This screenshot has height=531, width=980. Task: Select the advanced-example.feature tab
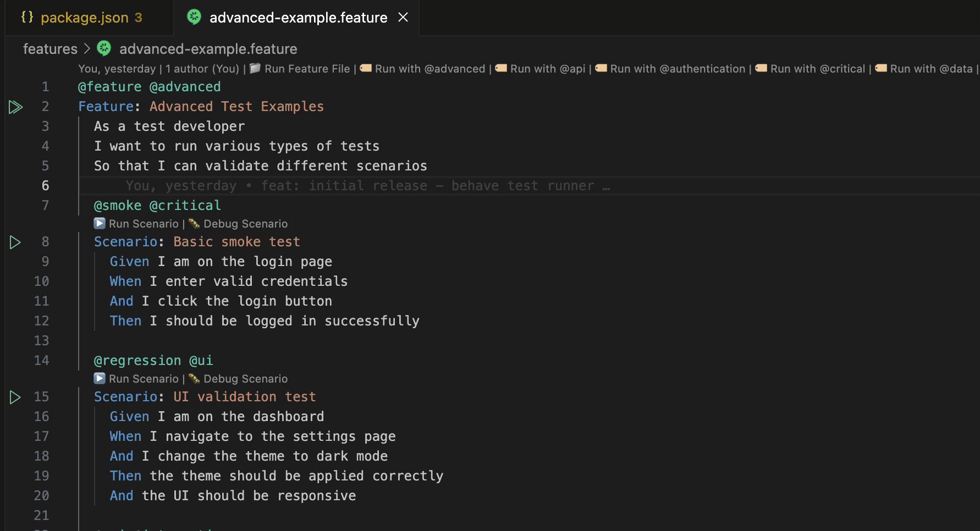[297, 18]
